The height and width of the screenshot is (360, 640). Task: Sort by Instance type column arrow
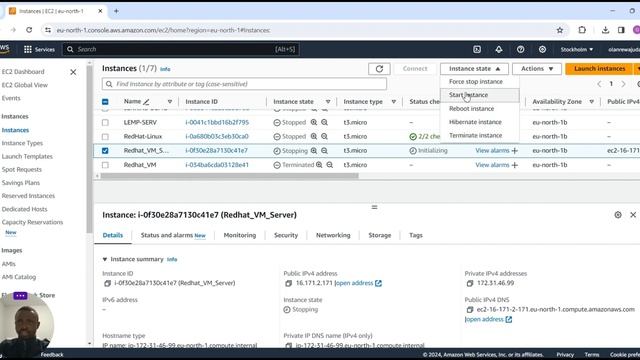pyautogui.click(x=393, y=102)
